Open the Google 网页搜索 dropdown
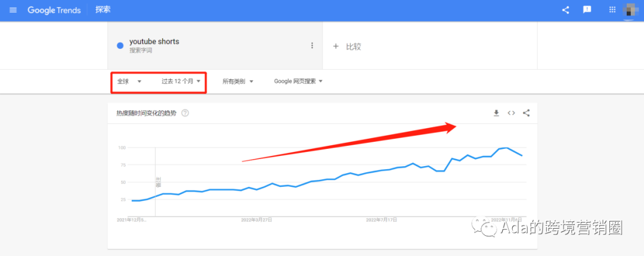The height and width of the screenshot is (256, 644). point(298,81)
